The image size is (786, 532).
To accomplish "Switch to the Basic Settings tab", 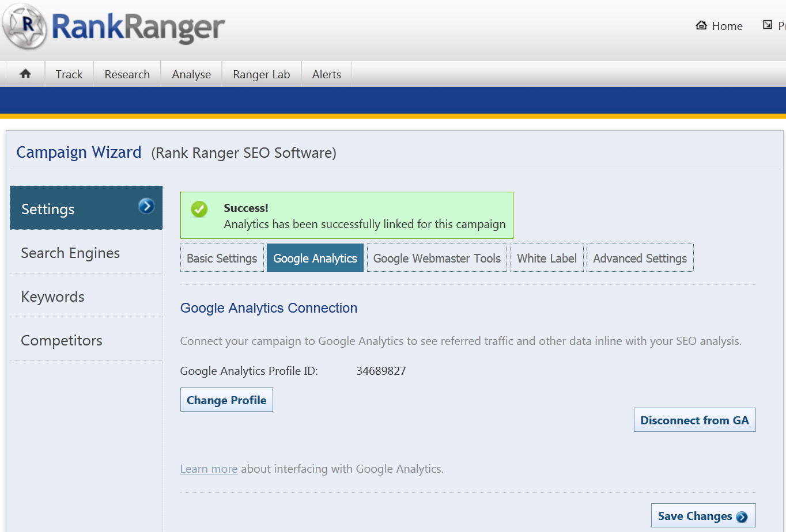I will point(222,259).
